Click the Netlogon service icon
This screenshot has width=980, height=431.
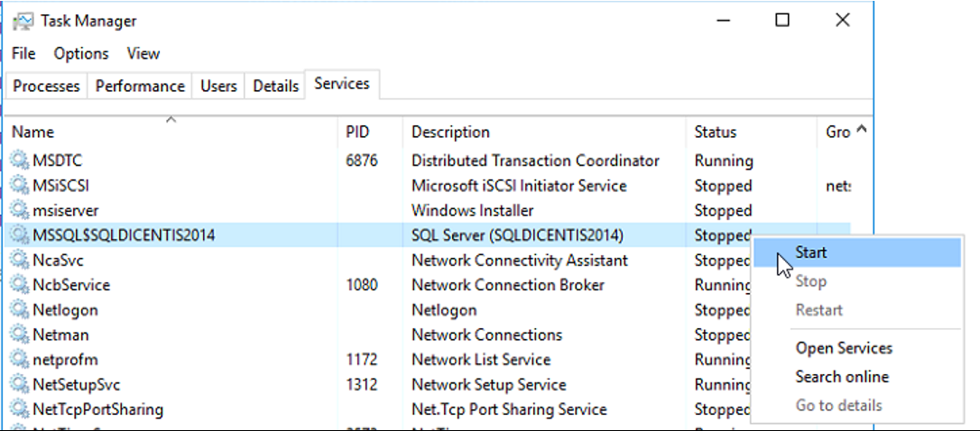pyautogui.click(x=19, y=310)
